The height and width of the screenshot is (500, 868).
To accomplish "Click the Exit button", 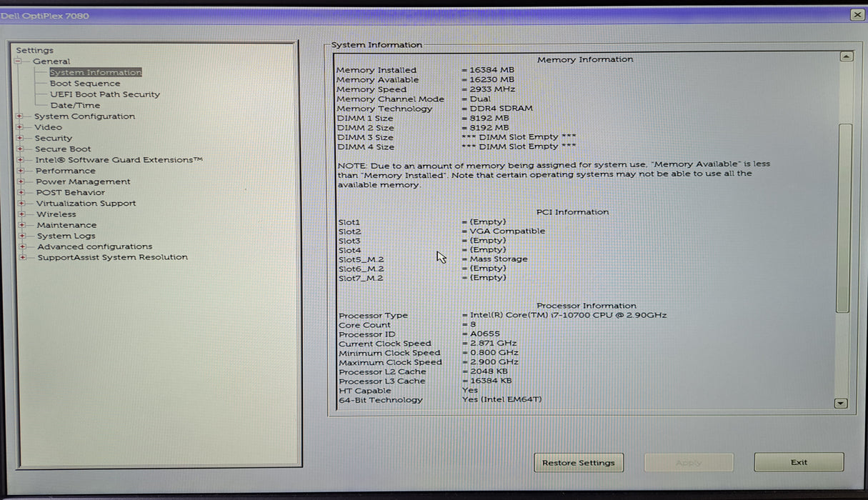I will pos(799,462).
